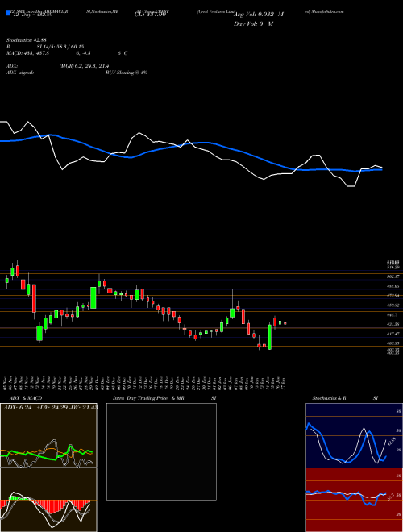Click the 459.82 price level label
Viewport: 403px width, 532px height.
pos(393,305)
